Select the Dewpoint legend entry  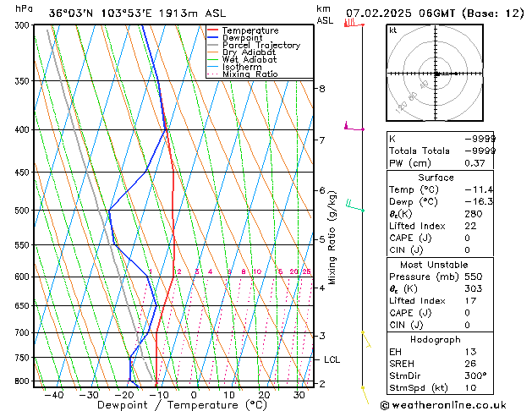click(239, 38)
